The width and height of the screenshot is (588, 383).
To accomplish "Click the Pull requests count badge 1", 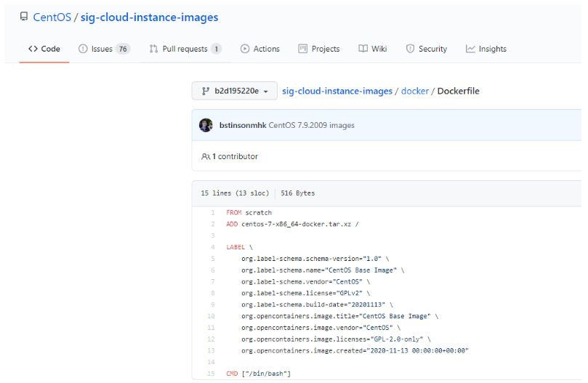I will (x=216, y=49).
